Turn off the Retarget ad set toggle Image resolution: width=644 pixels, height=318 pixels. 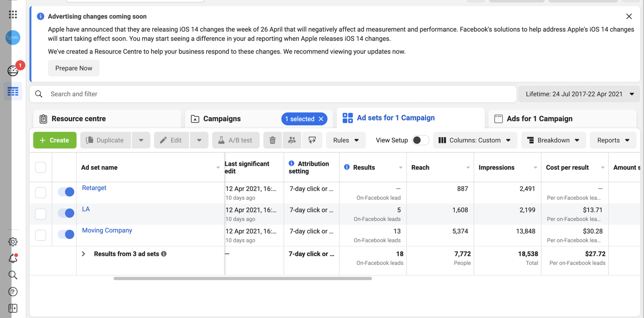click(66, 192)
